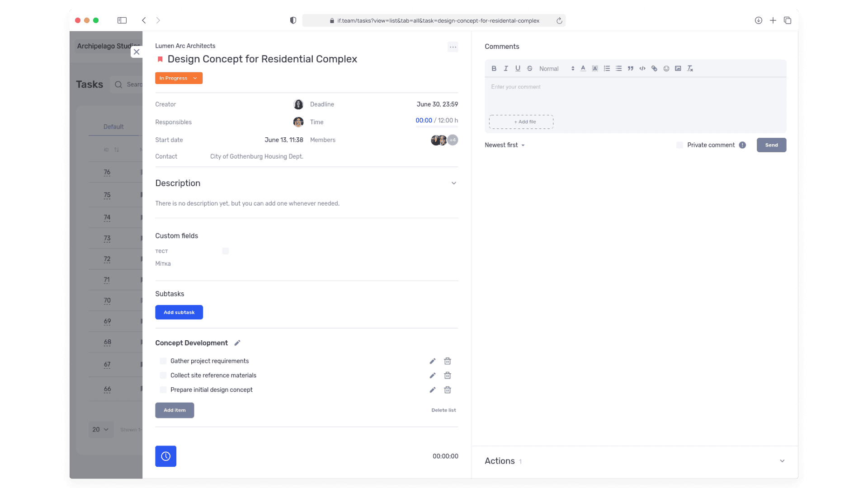Delete 'Prepare initial design concept' item
This screenshot has width=868, height=488.
click(x=448, y=390)
